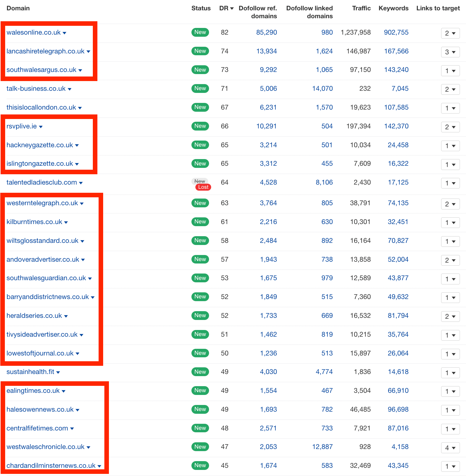Open sustainhealth.fit domain link
Viewport: 466px width, 476px height.
point(30,372)
